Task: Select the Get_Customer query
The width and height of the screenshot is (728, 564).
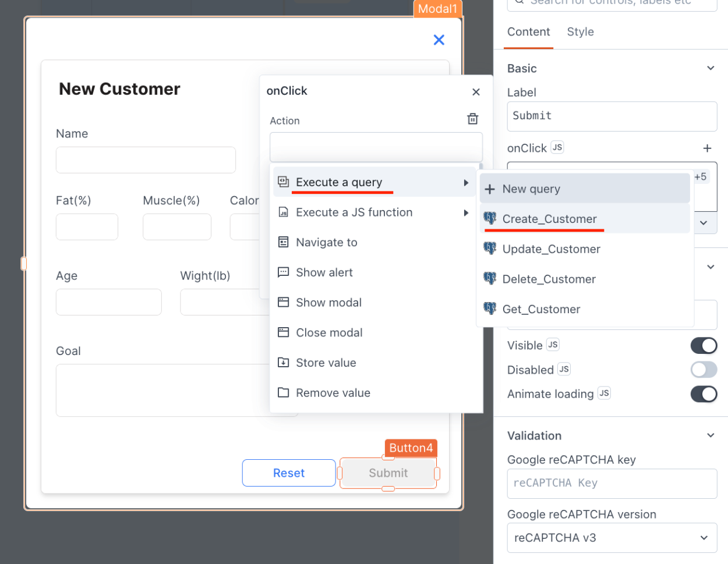Action: [x=585, y=309]
